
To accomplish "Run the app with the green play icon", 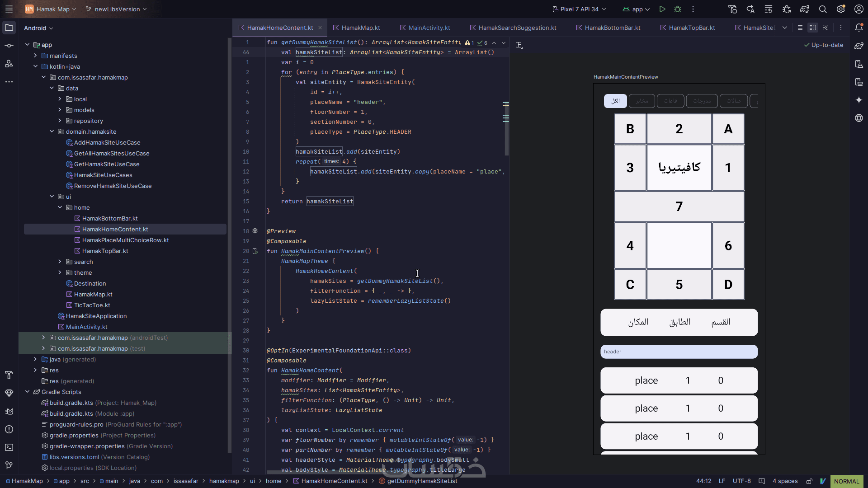I will click(x=662, y=9).
